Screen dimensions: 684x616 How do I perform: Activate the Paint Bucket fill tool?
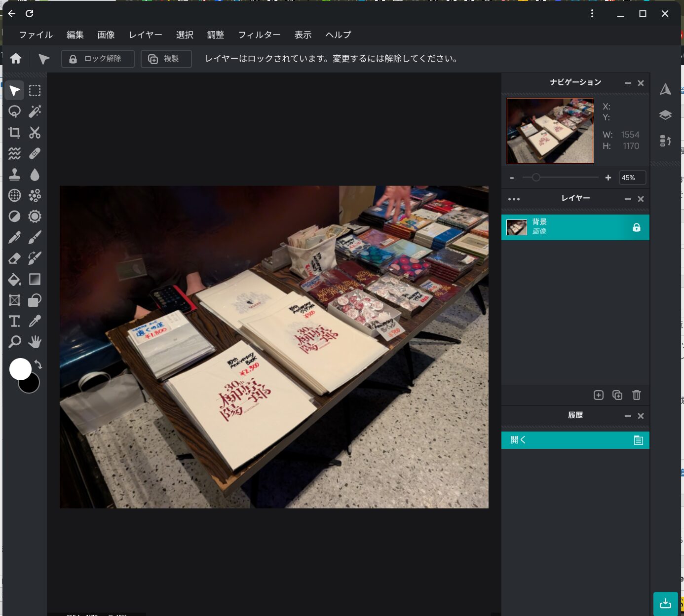coord(14,280)
